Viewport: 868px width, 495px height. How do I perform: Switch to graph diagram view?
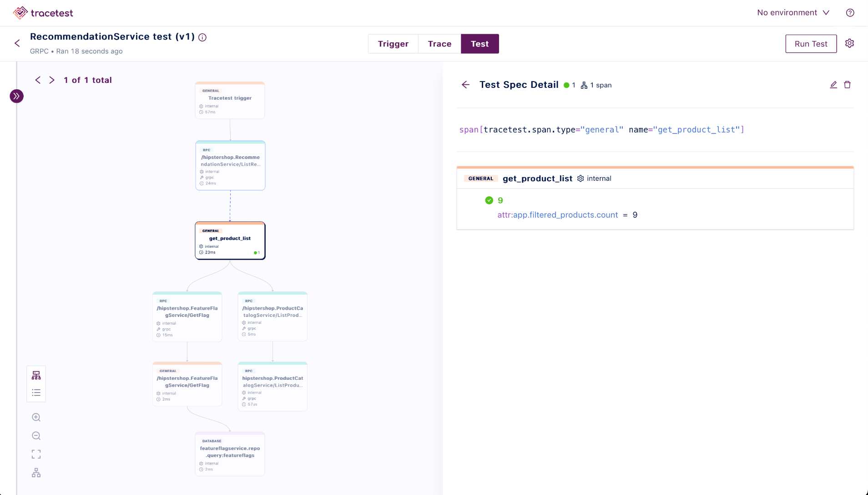(x=36, y=375)
